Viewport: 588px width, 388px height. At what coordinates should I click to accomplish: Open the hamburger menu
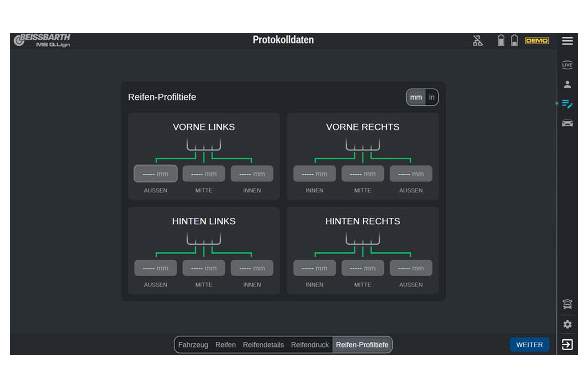click(567, 41)
